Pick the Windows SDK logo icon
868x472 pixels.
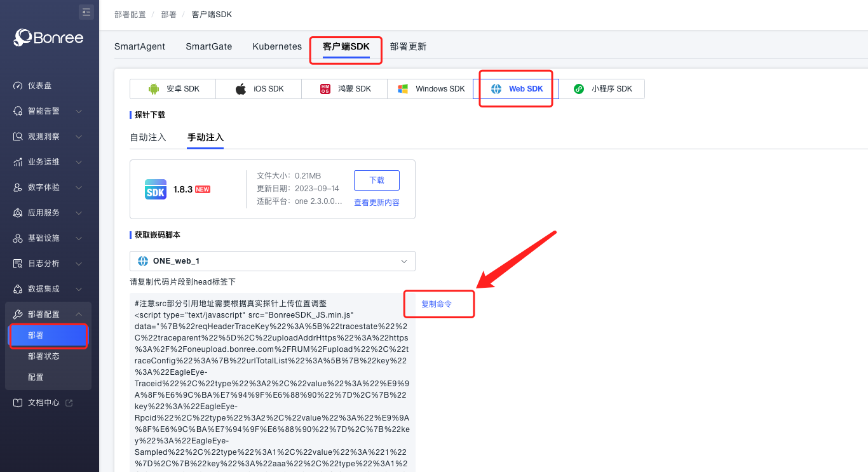coord(403,89)
